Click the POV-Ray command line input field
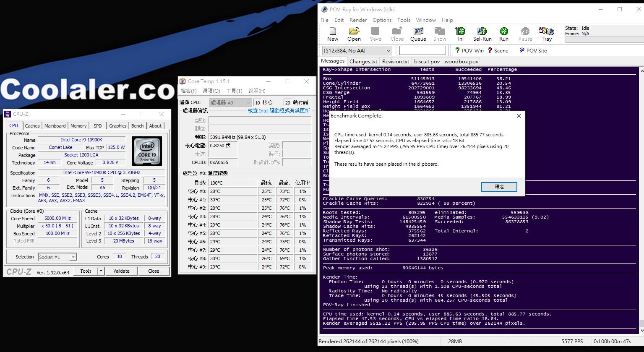This screenshot has width=644, height=352. (x=422, y=50)
